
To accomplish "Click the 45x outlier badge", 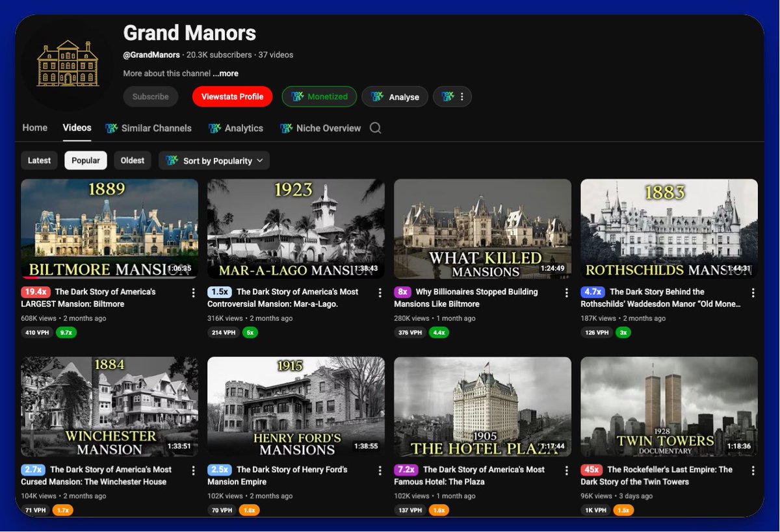I will pyautogui.click(x=591, y=470).
